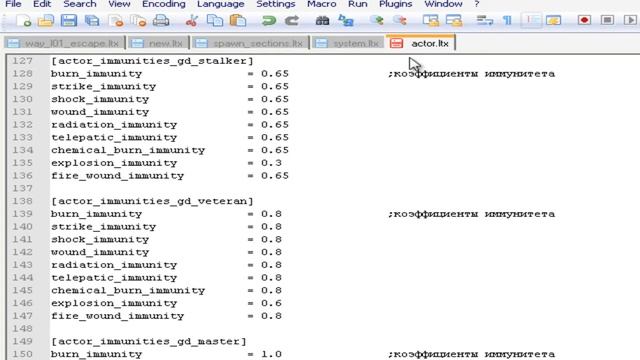The height and width of the screenshot is (360, 640).
Task: Click fire_wound_immunity on line 147
Action: [x=118, y=316]
